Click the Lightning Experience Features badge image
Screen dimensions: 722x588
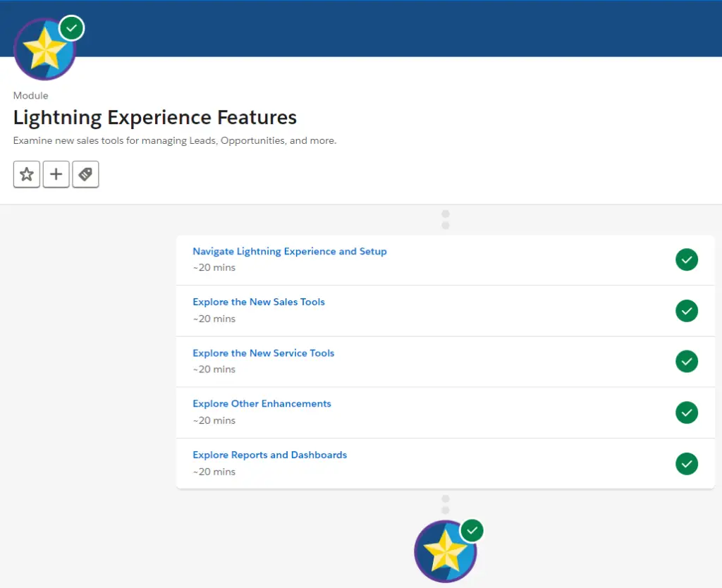point(45,48)
